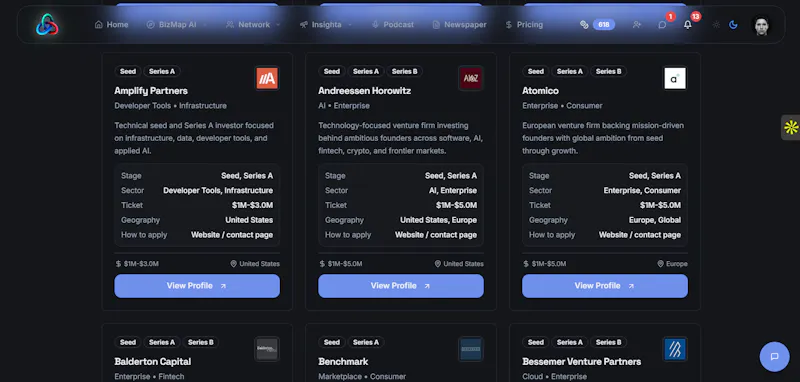
Task: Open the floating chat button
Action: 774,356
